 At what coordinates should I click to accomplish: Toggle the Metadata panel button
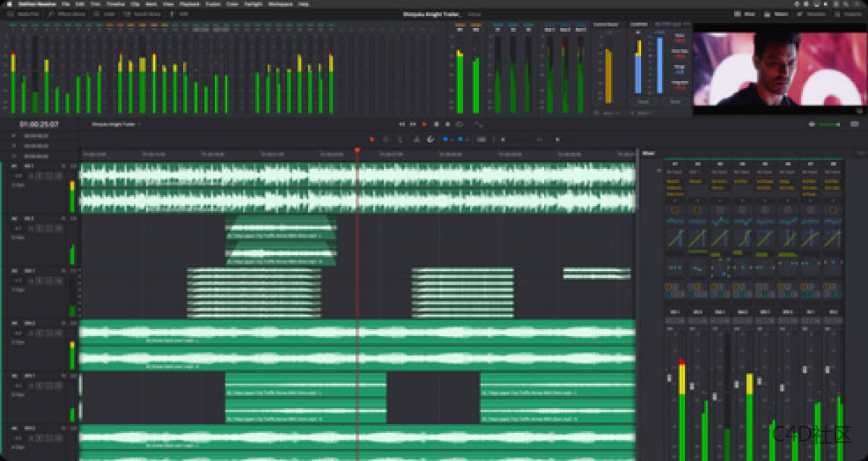[812, 14]
